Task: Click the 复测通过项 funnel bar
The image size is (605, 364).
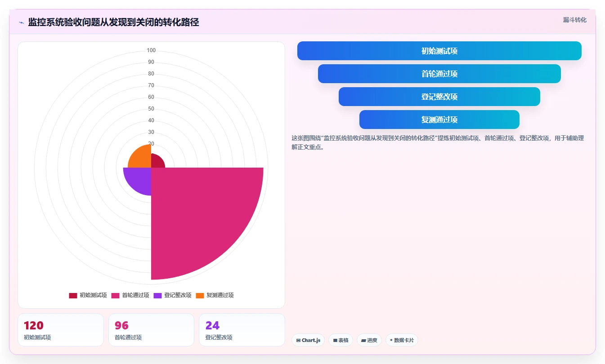Action: coord(439,120)
